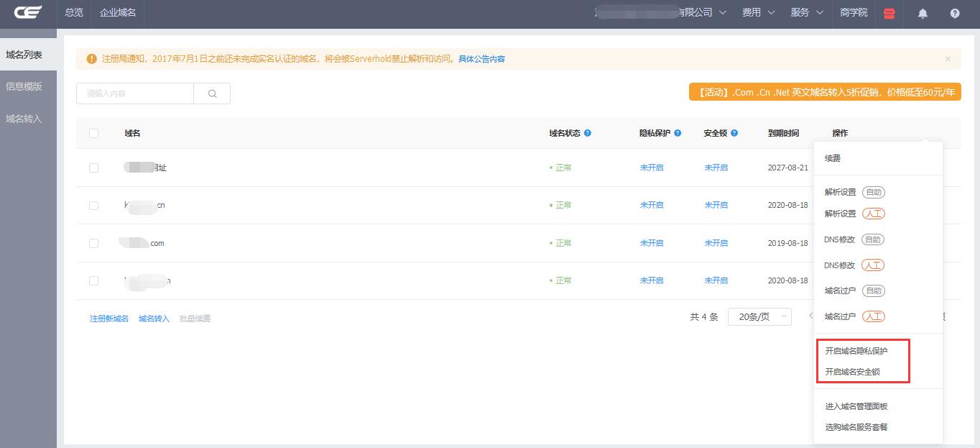
Task: Toggle the select-all checkbox in table header
Action: tap(93, 133)
